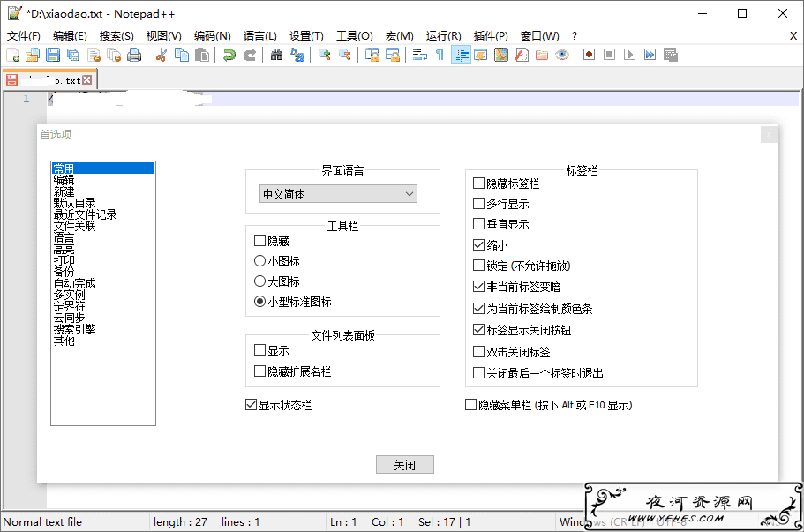Select 其他 in the preferences list
The width and height of the screenshot is (804, 532).
(64, 341)
